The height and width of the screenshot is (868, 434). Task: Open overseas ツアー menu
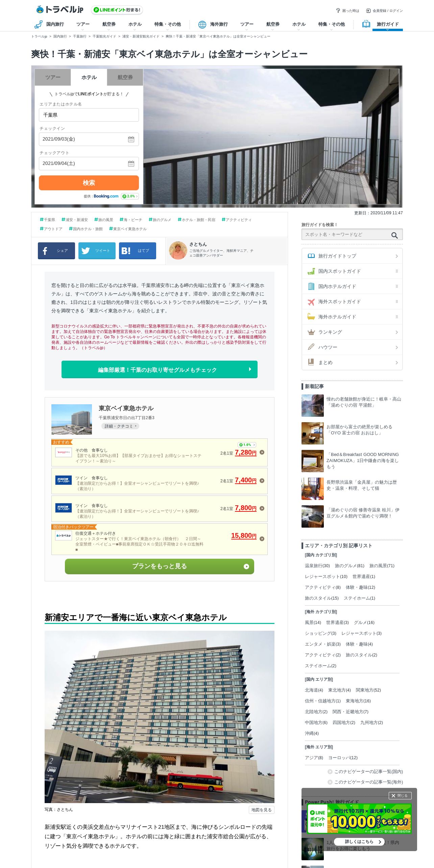[247, 24]
